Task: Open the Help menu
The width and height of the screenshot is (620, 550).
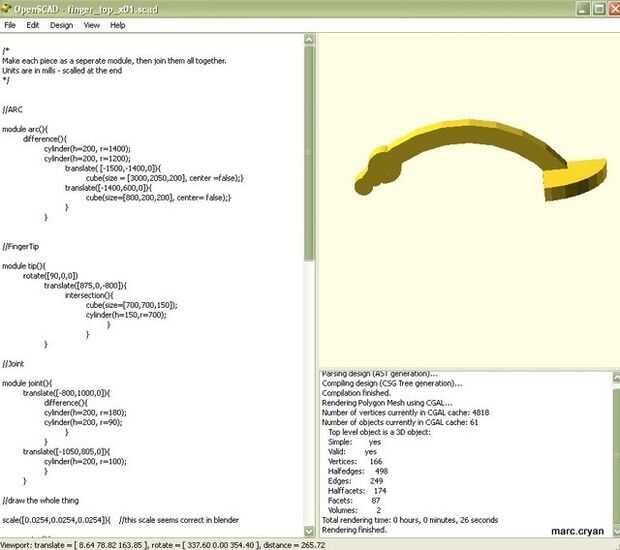Action: click(x=117, y=25)
